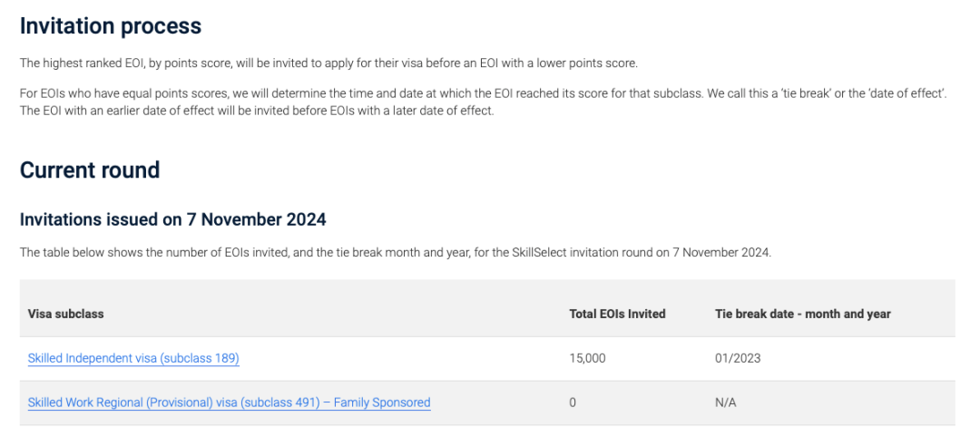
Task: Click the "Visa subclass" column header
Action: point(65,314)
